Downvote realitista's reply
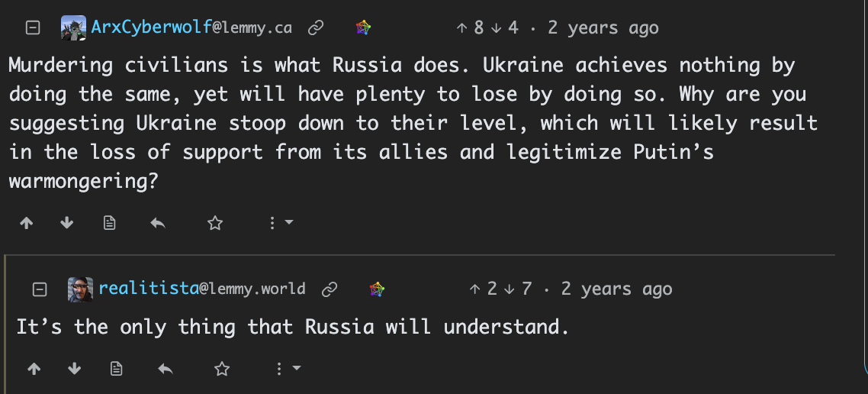 coord(74,369)
